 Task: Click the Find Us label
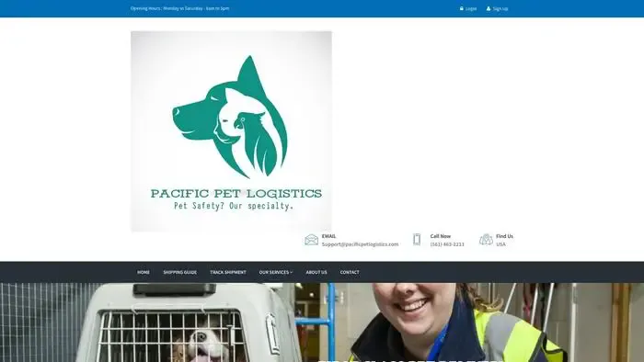click(x=504, y=236)
